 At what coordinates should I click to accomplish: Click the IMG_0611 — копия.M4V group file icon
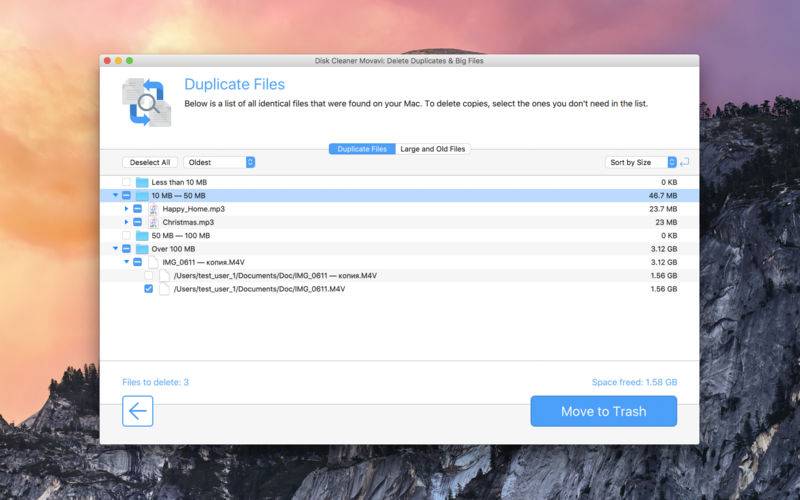pyautogui.click(x=153, y=262)
